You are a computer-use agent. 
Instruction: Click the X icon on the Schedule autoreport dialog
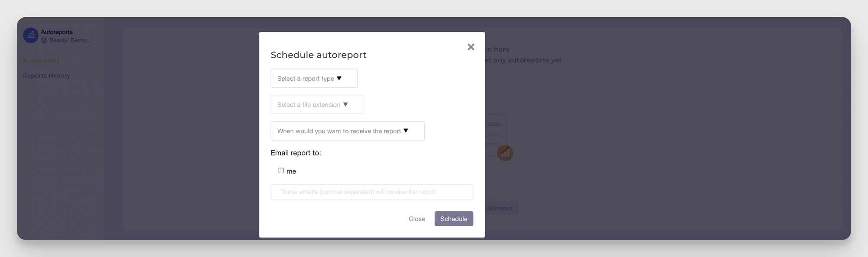(x=470, y=47)
